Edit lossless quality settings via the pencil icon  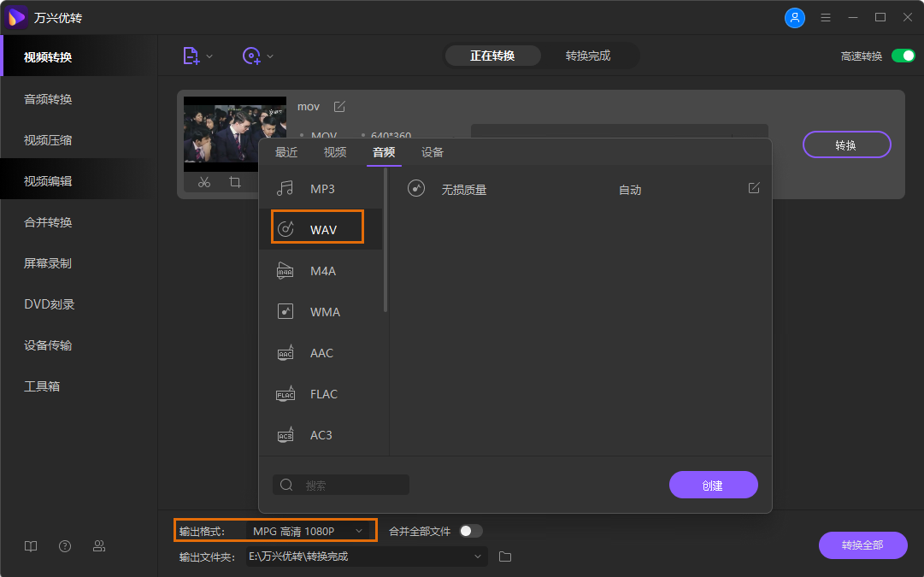tap(753, 188)
